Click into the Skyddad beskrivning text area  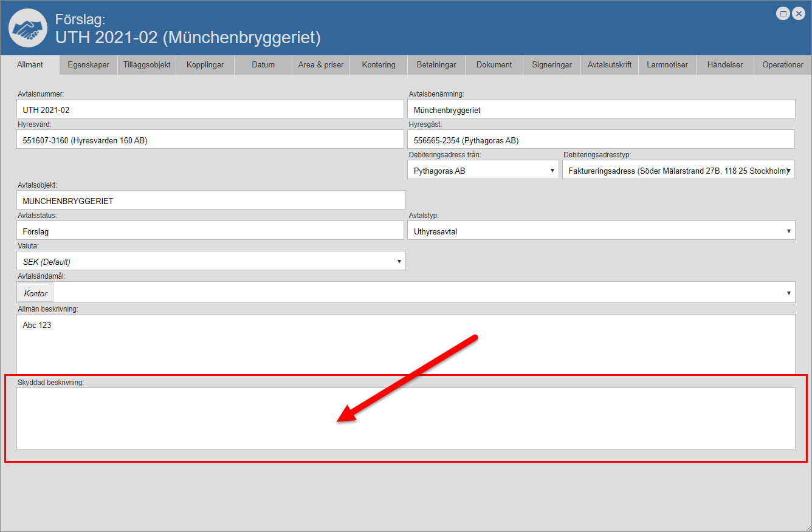click(405, 418)
